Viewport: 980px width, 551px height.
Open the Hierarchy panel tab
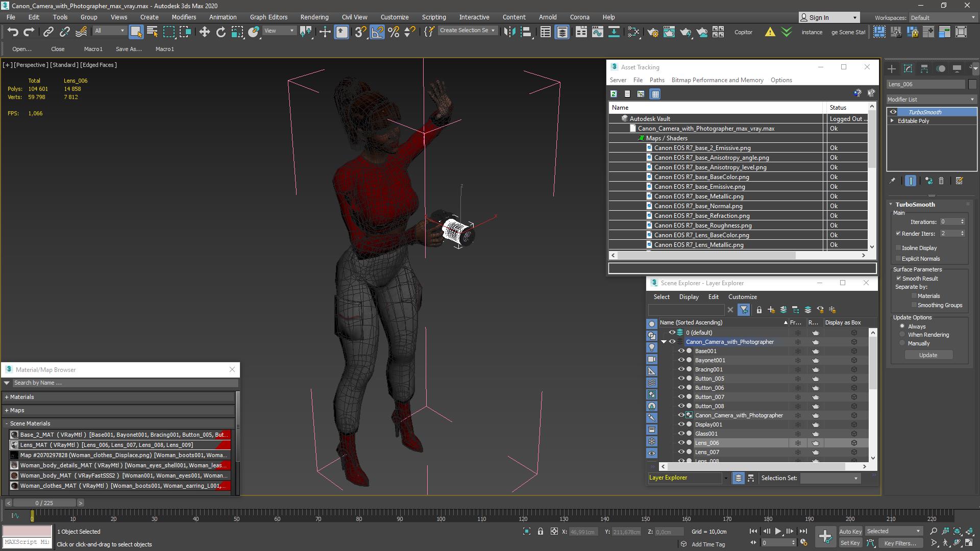pos(924,68)
